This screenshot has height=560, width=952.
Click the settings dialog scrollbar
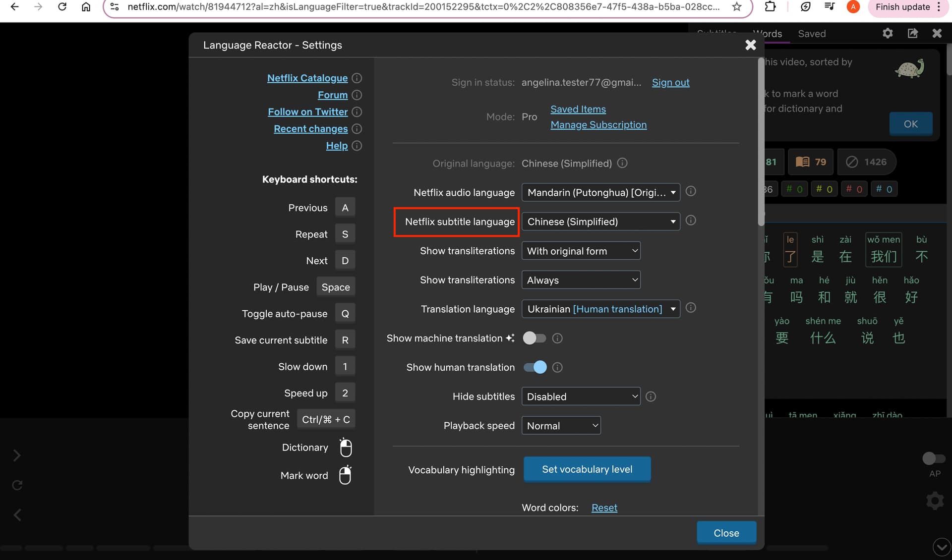(x=761, y=143)
